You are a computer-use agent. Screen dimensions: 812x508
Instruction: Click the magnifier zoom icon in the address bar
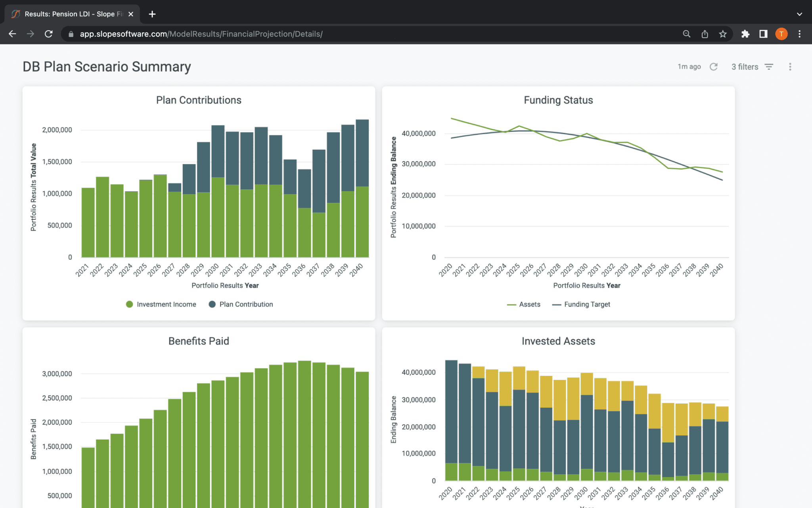[x=686, y=34]
